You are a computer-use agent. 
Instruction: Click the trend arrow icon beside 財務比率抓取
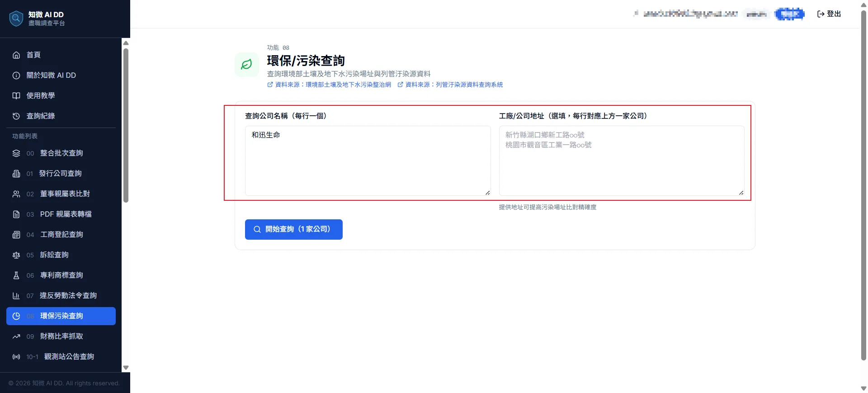coord(16,336)
